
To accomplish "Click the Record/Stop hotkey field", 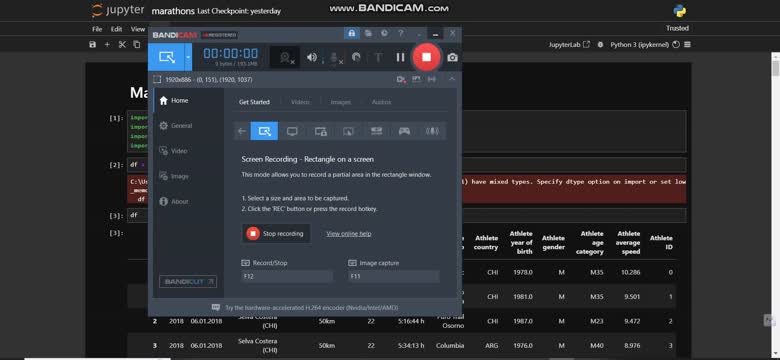I will 287,276.
